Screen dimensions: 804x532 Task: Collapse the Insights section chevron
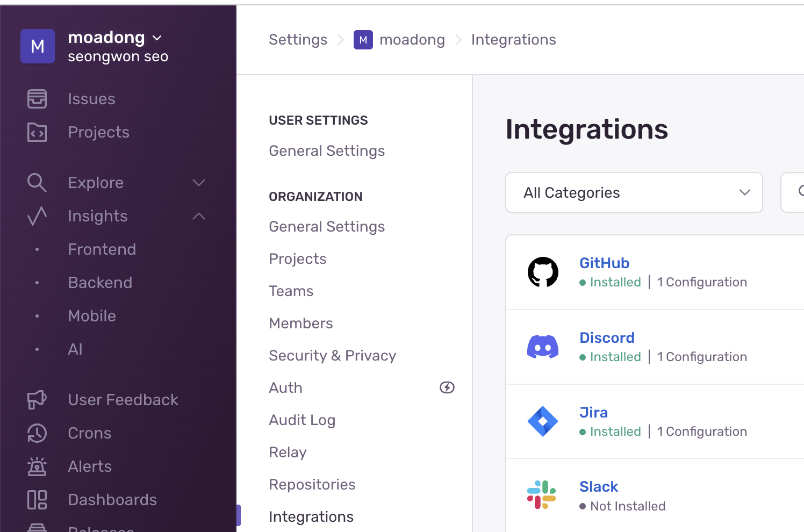point(199,216)
